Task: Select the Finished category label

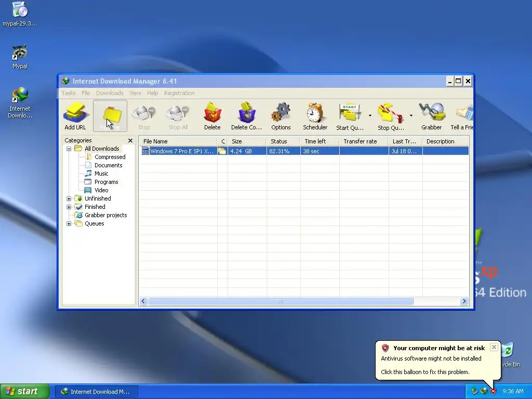Action: pyautogui.click(x=95, y=207)
